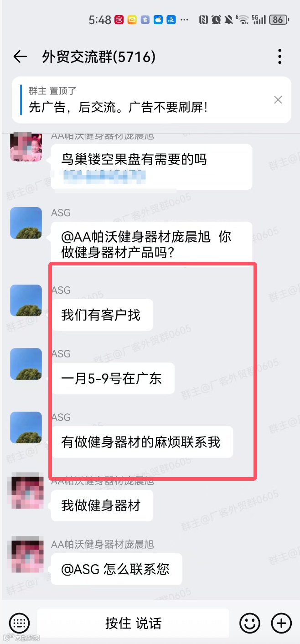Open the three-dot group menu

(x=279, y=57)
